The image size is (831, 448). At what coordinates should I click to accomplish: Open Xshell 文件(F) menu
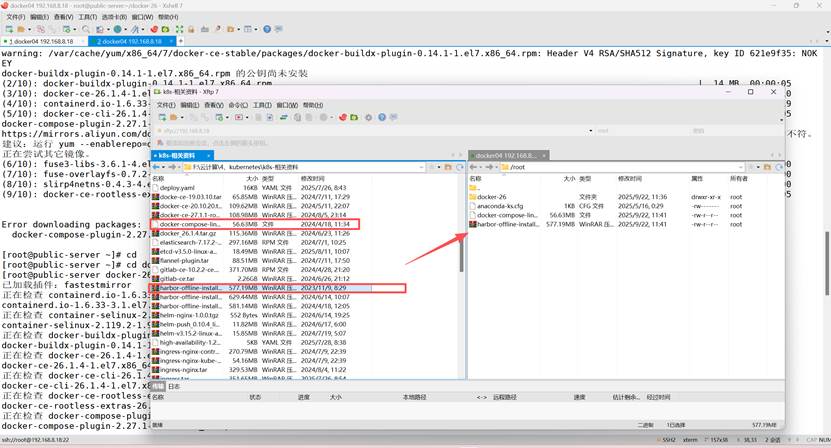15,17
